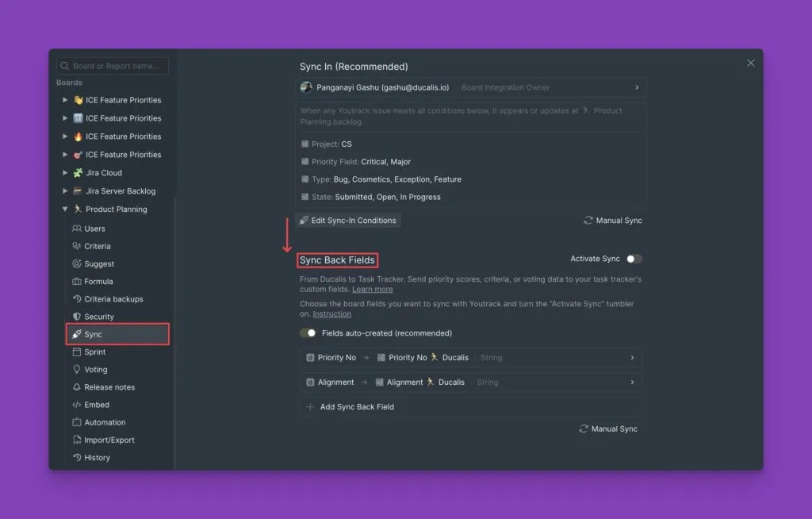Click the Embed code icon
This screenshot has height=519, width=812.
click(77, 405)
